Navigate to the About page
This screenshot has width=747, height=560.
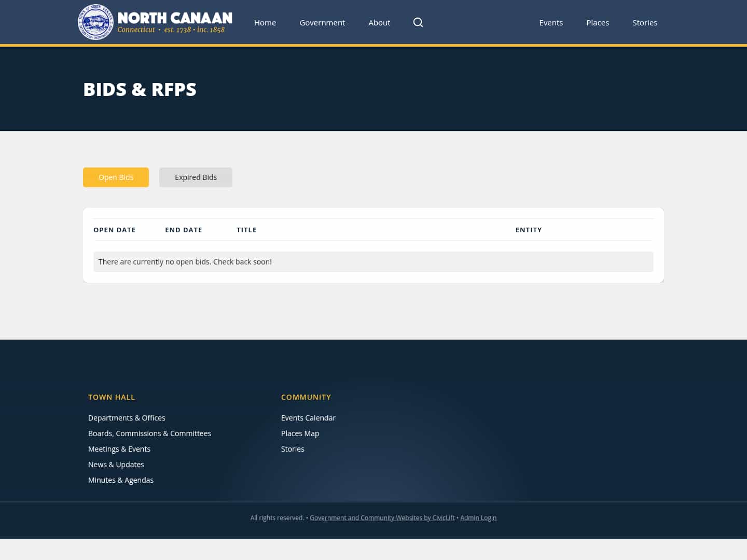(379, 22)
